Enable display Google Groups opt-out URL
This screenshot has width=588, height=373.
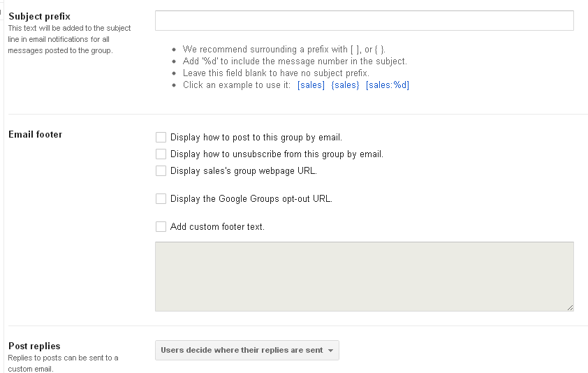pyautogui.click(x=161, y=199)
